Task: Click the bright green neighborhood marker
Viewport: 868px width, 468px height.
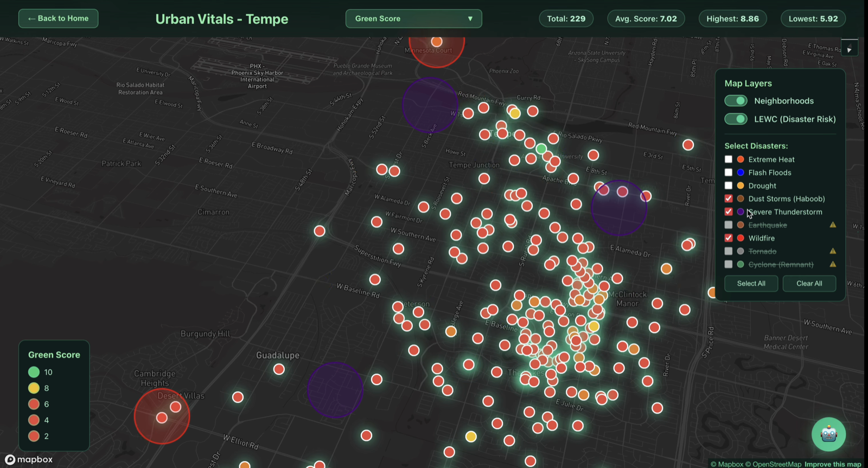Action: (541, 149)
